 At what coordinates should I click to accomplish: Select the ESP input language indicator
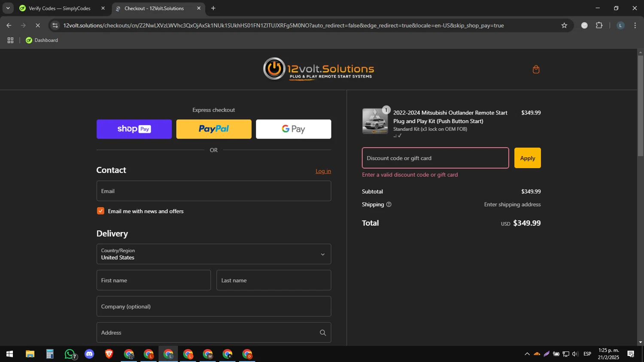point(587,354)
